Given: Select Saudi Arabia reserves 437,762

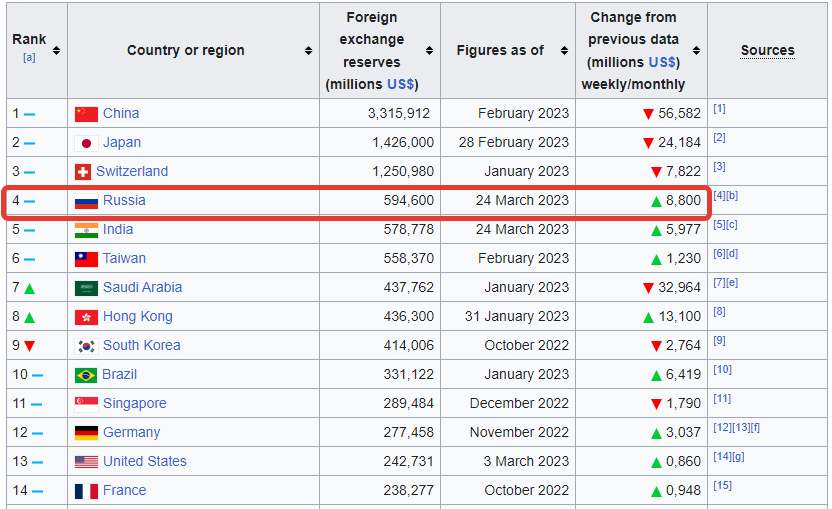Looking at the screenshot, I should click(x=409, y=288).
